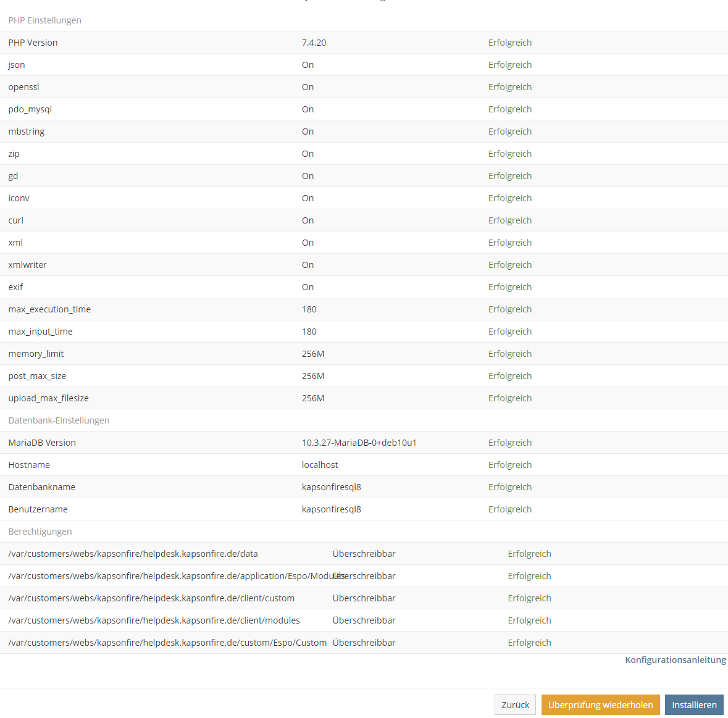Select the MariaDB Version entry
Viewport: 728px width, 718px height.
coord(41,442)
